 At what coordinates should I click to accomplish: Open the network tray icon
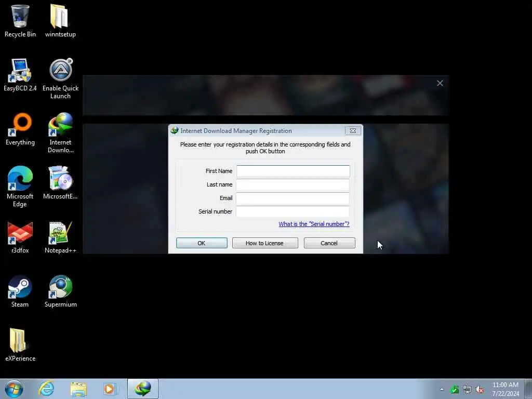(467, 390)
